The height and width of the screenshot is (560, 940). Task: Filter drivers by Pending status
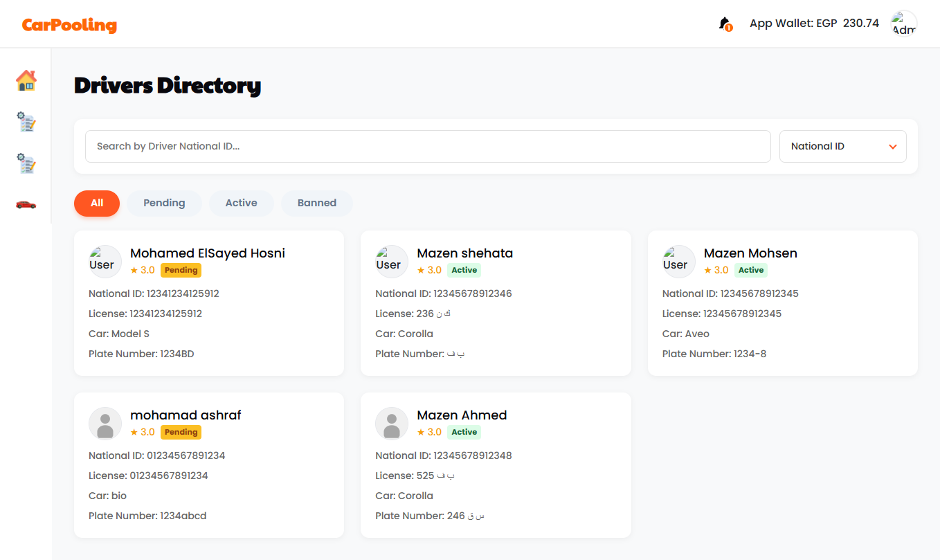(164, 203)
